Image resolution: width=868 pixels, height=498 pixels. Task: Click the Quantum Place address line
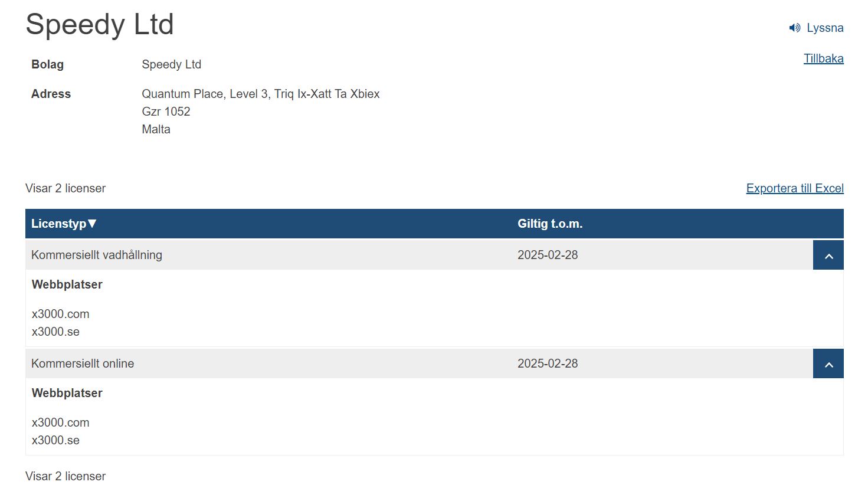(261, 94)
